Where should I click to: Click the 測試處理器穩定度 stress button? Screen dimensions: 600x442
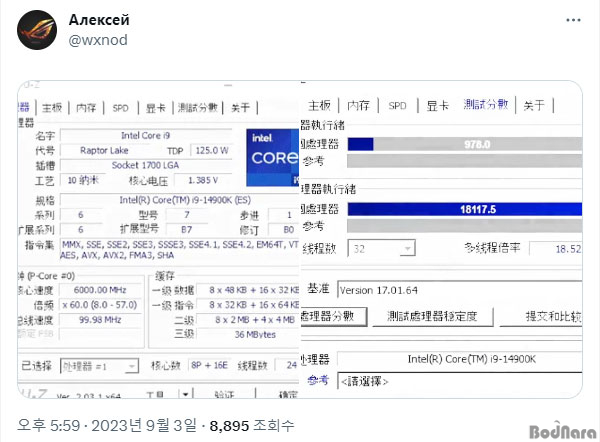[432, 316]
